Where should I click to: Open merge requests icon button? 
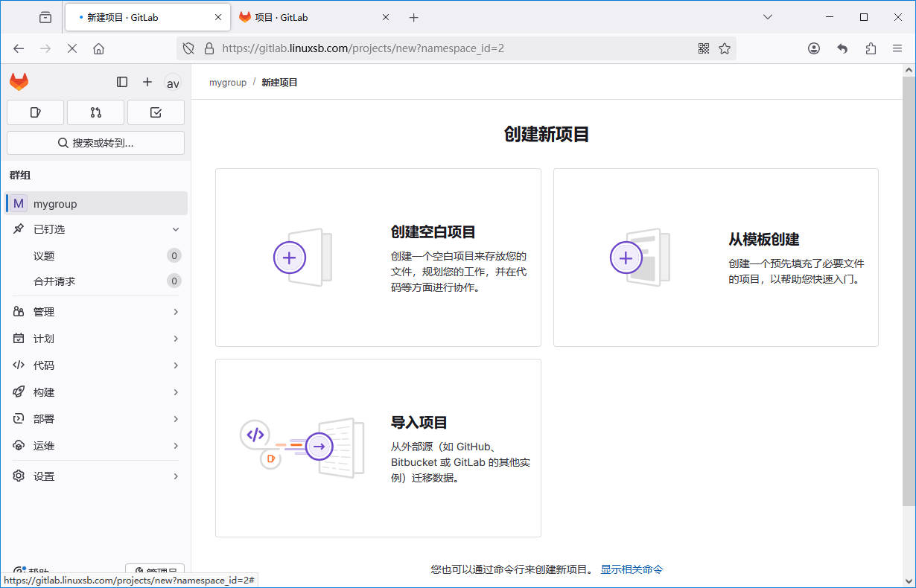[x=95, y=112]
